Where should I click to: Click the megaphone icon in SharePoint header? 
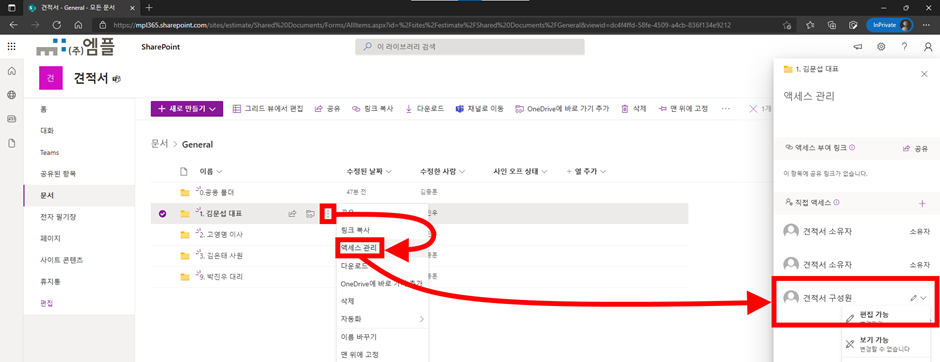point(858,47)
